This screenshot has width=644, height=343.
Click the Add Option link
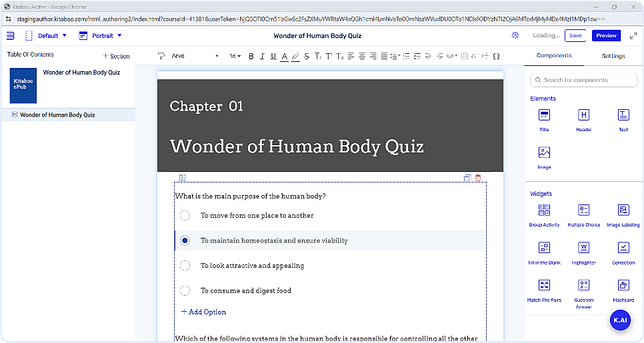[x=203, y=312]
